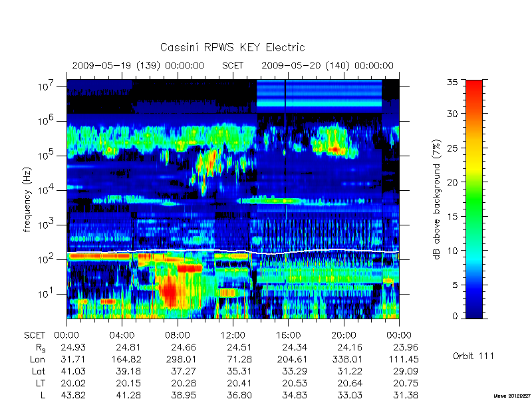Viewport: 532px width, 399px height.
Task: Click the white line trace across the spectrogram
Action: 233,252
